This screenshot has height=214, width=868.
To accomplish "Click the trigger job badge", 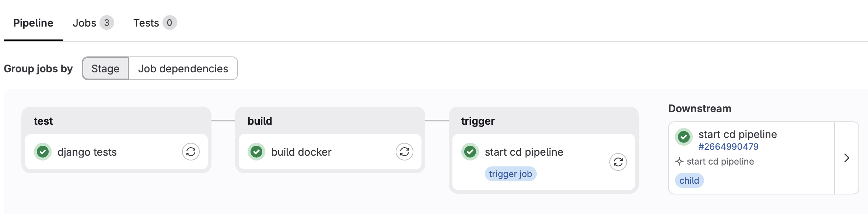I will (511, 174).
